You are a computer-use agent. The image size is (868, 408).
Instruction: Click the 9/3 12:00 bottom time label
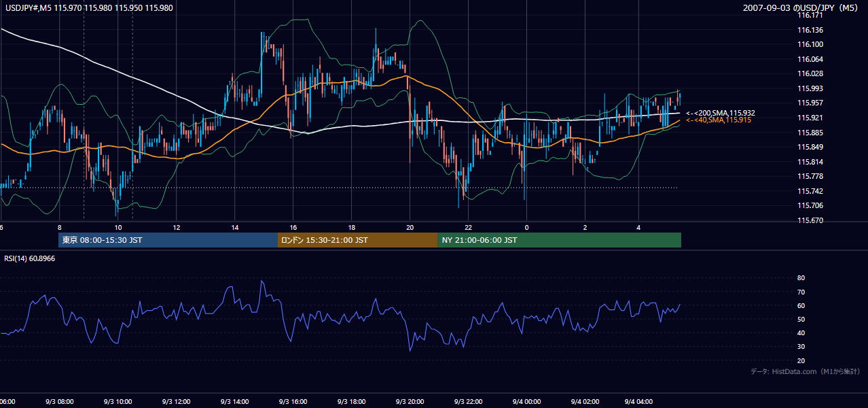176,402
